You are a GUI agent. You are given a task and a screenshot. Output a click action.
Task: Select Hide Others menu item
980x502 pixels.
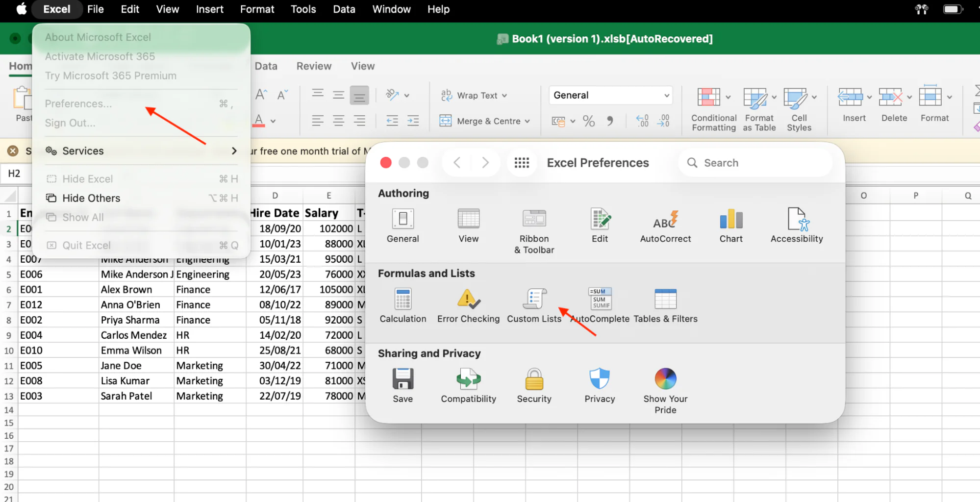141,198
